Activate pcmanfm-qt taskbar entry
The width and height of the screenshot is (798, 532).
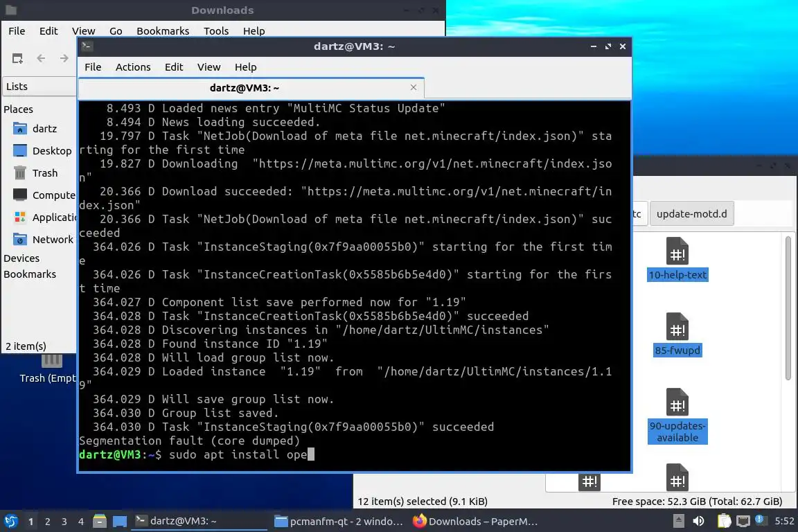point(339,522)
